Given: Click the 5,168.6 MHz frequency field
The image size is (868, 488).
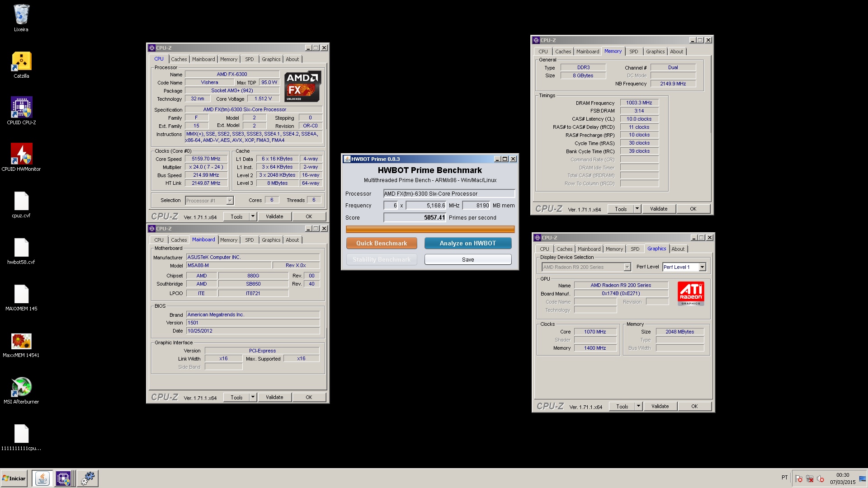Looking at the screenshot, I should tap(426, 205).
